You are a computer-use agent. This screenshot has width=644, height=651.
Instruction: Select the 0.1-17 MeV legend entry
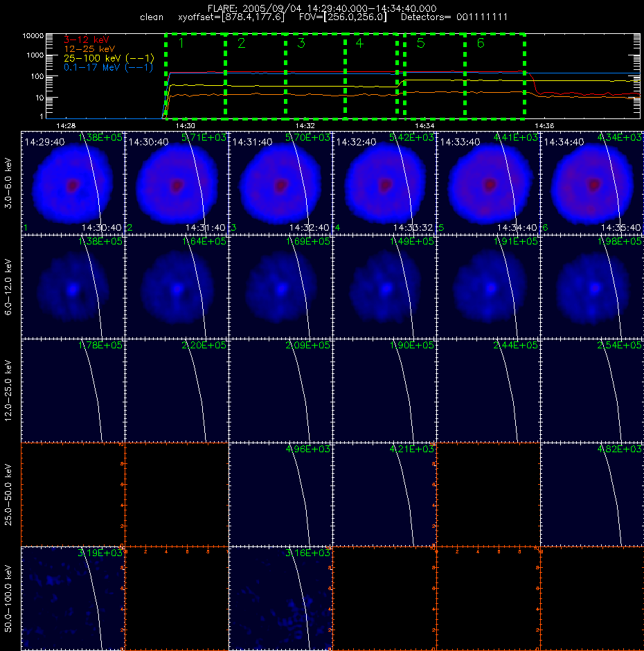click(x=108, y=67)
